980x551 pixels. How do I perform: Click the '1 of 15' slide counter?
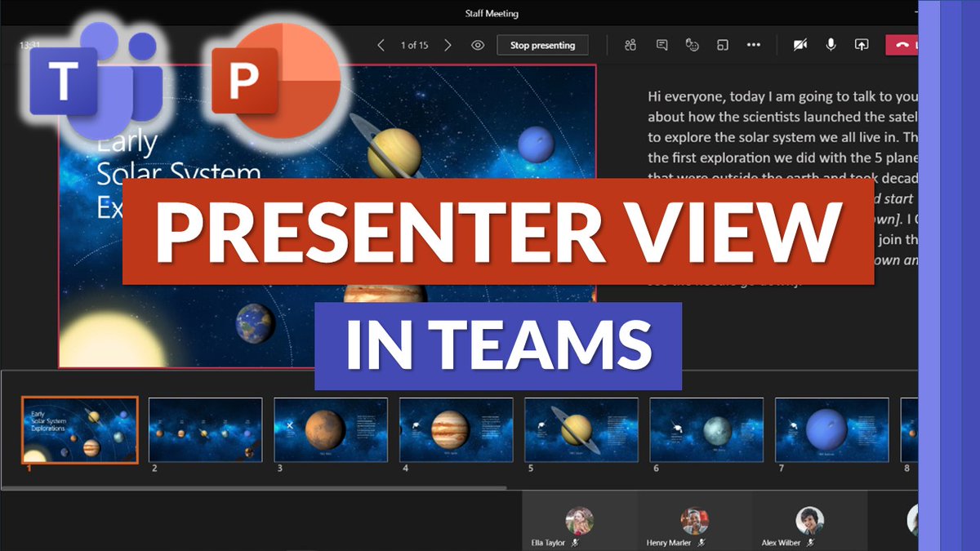tap(414, 46)
